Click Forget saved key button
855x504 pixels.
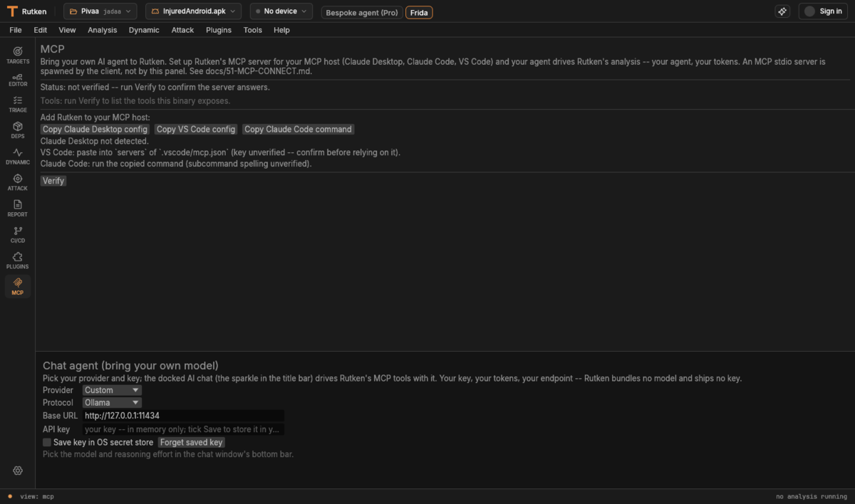(191, 442)
